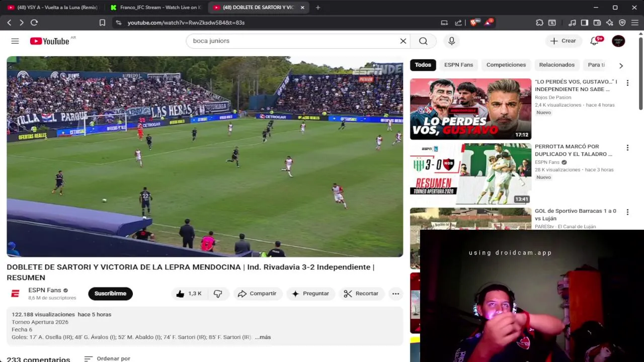Image resolution: width=644 pixels, height=362 pixels.
Task: Open GOL de Sportivo Barracas video title
Action: point(576,215)
